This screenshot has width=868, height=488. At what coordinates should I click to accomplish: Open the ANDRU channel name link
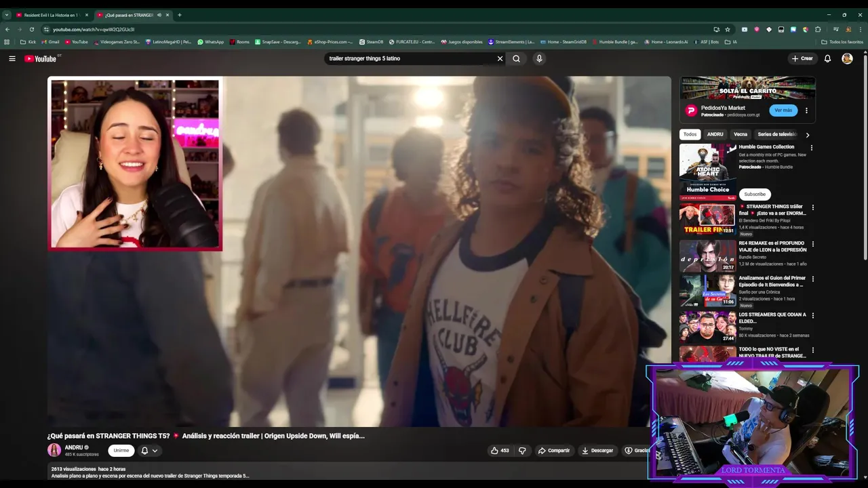[73, 447]
